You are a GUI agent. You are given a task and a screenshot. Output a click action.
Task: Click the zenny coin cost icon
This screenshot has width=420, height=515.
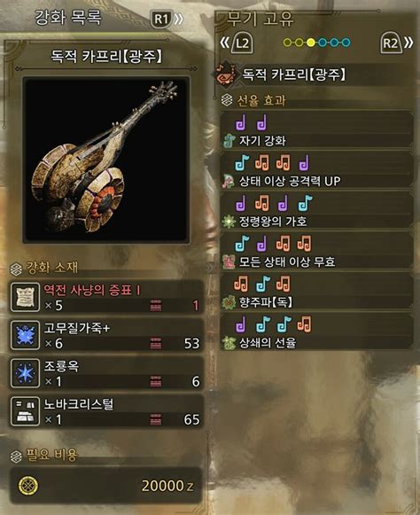(x=28, y=486)
